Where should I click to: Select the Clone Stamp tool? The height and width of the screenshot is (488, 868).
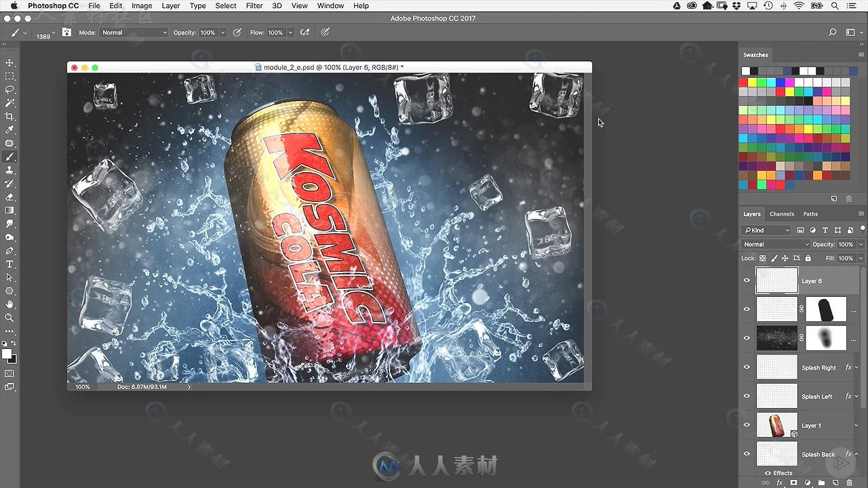point(9,170)
